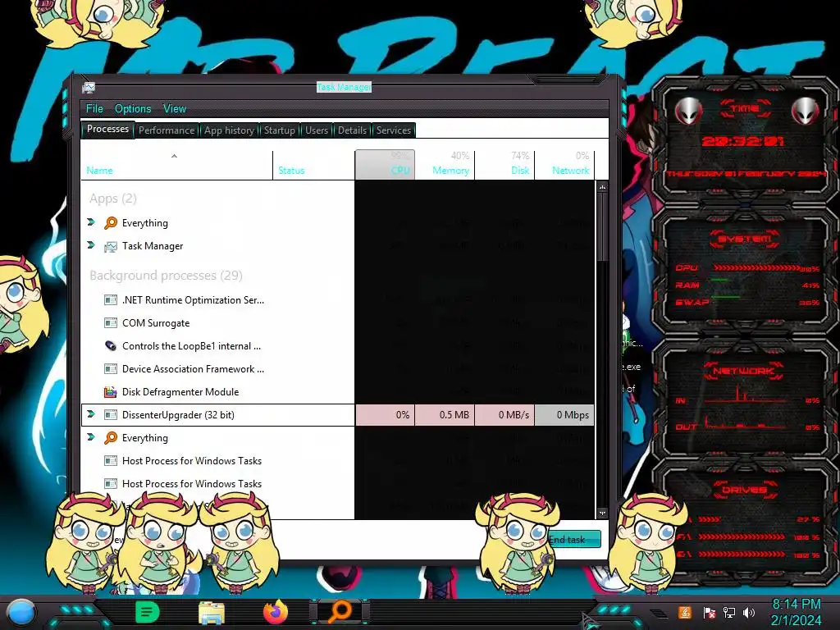This screenshot has width=840, height=630.
Task: Expand the Everything app under Apps
Action: (x=91, y=222)
